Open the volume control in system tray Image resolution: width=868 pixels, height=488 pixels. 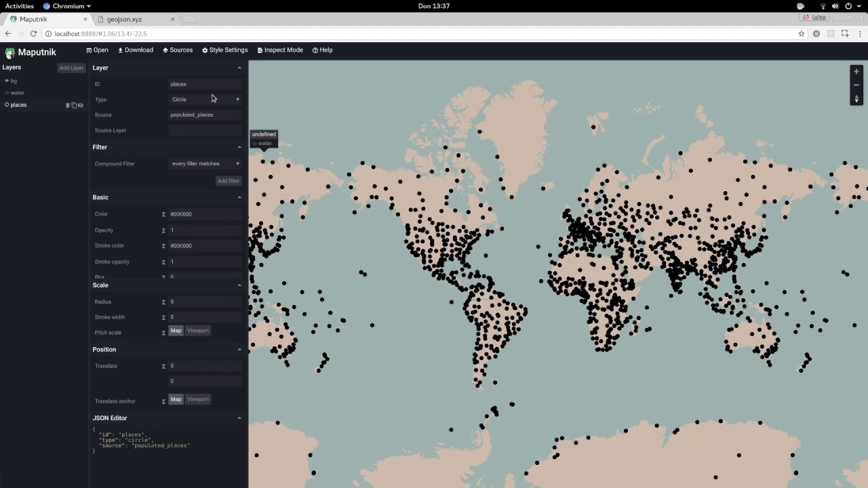[x=835, y=6]
